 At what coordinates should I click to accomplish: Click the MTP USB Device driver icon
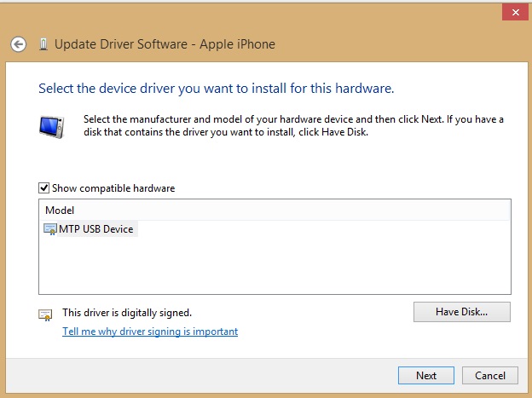click(x=50, y=229)
